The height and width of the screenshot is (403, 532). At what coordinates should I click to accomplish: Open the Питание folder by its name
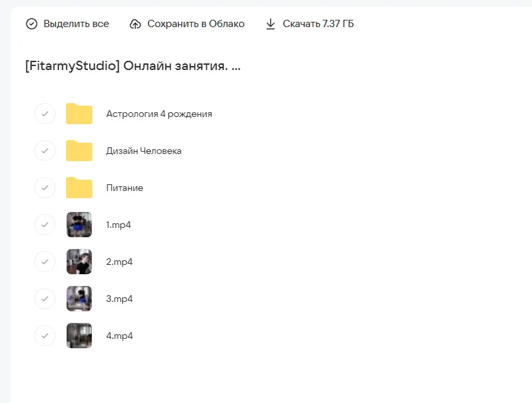(124, 188)
